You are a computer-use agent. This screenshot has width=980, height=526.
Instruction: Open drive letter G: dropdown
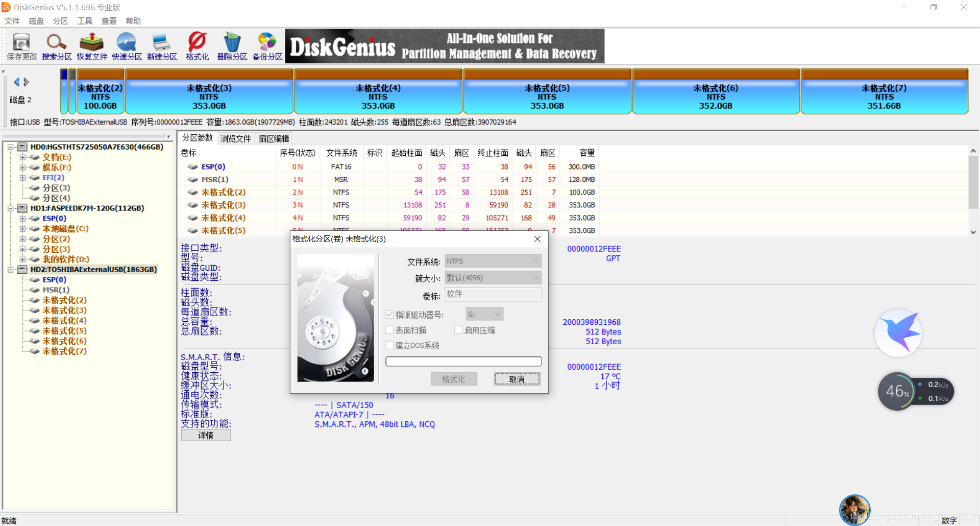pos(484,314)
